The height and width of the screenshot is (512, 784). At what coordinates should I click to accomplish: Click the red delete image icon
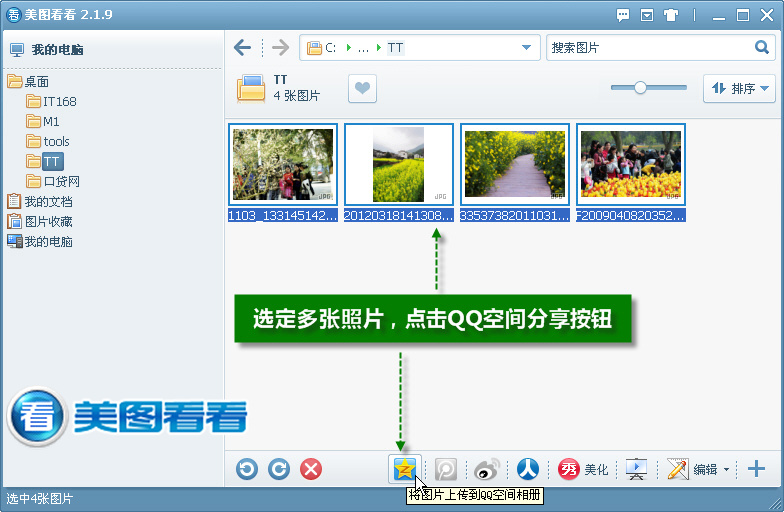[x=311, y=470]
